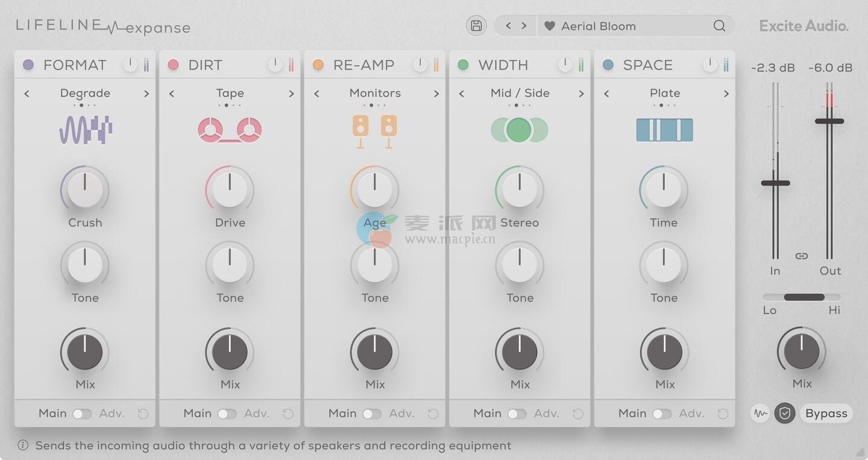This screenshot has height=460, width=868.
Task: Click the Age knob in RE-AMP
Action: 374,190
